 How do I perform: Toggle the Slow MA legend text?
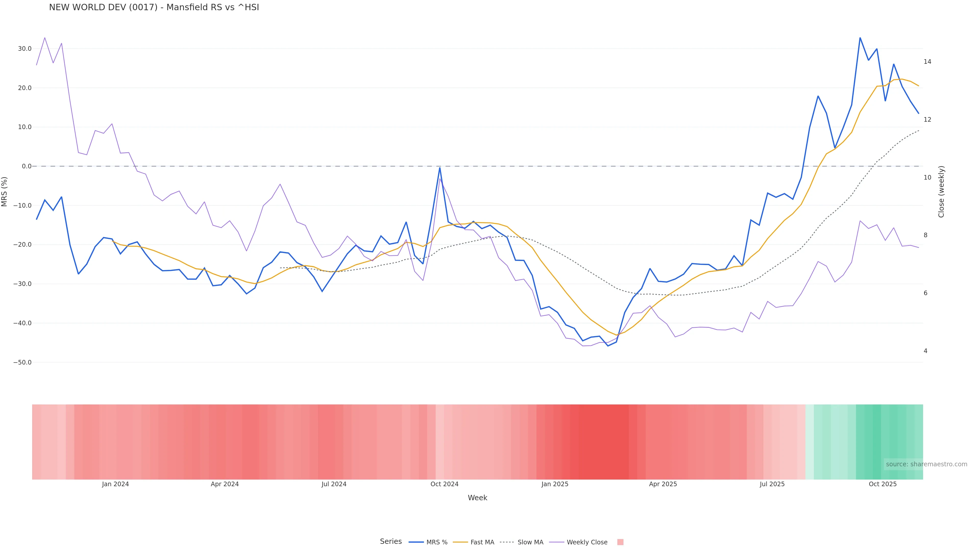pyautogui.click(x=530, y=542)
